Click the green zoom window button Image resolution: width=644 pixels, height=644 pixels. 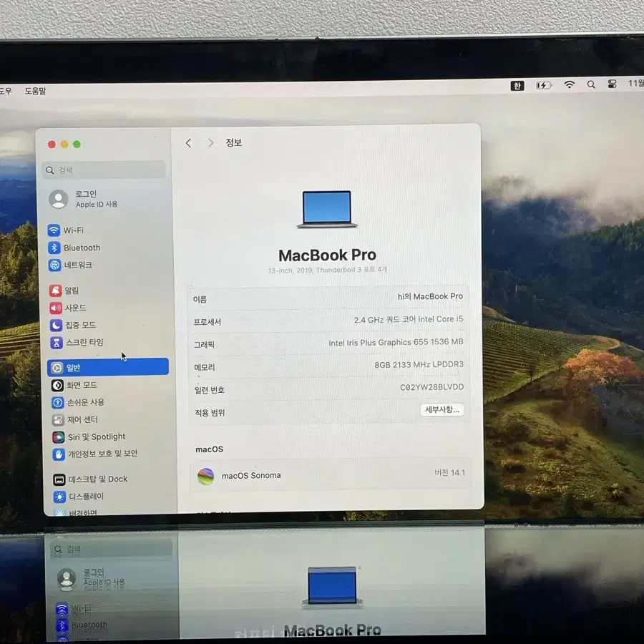tap(77, 144)
